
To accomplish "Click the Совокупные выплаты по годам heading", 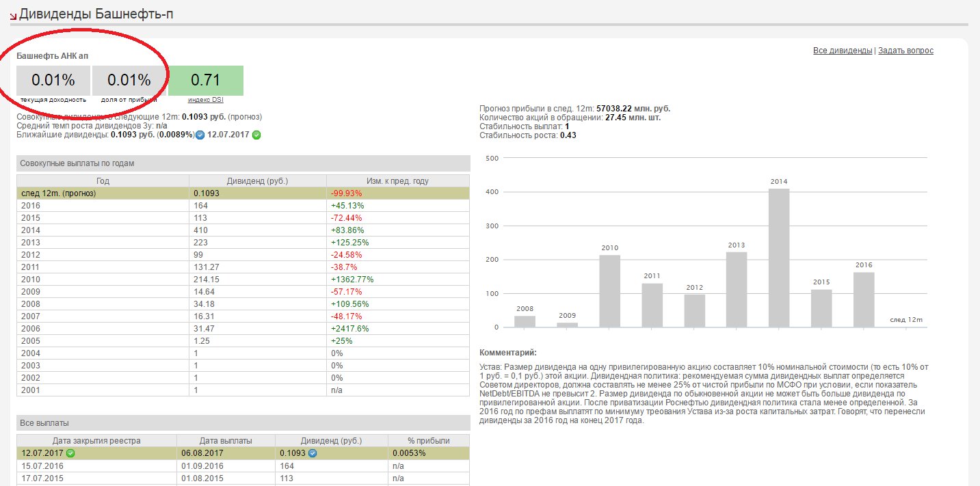I will pos(243,163).
